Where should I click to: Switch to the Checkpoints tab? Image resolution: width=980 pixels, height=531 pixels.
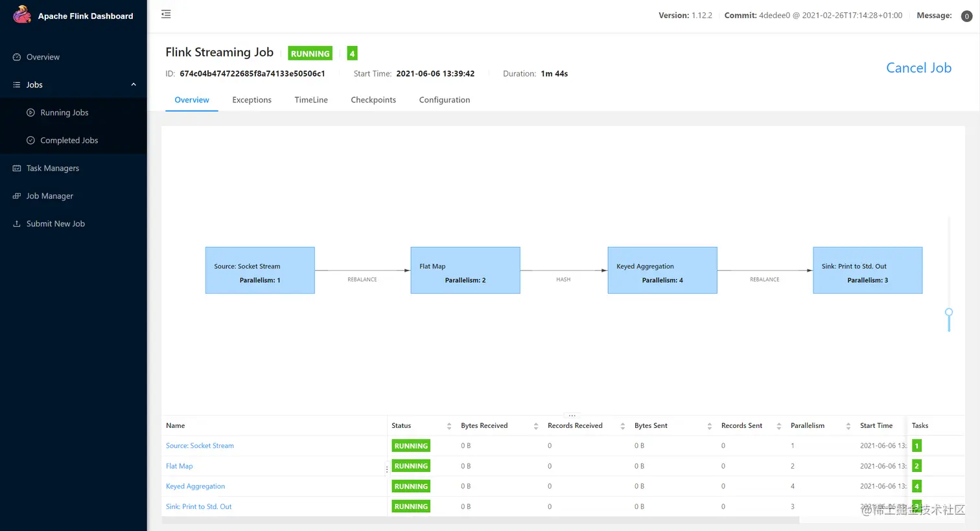point(373,100)
